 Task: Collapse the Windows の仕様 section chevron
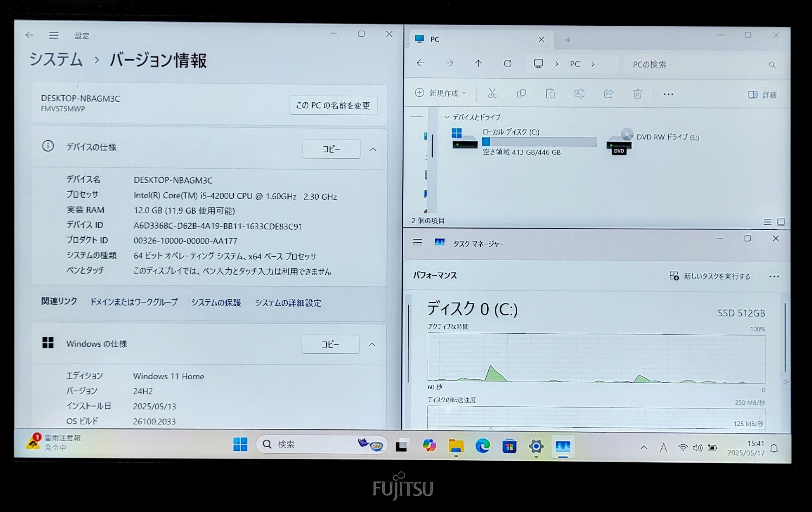pos(372,345)
